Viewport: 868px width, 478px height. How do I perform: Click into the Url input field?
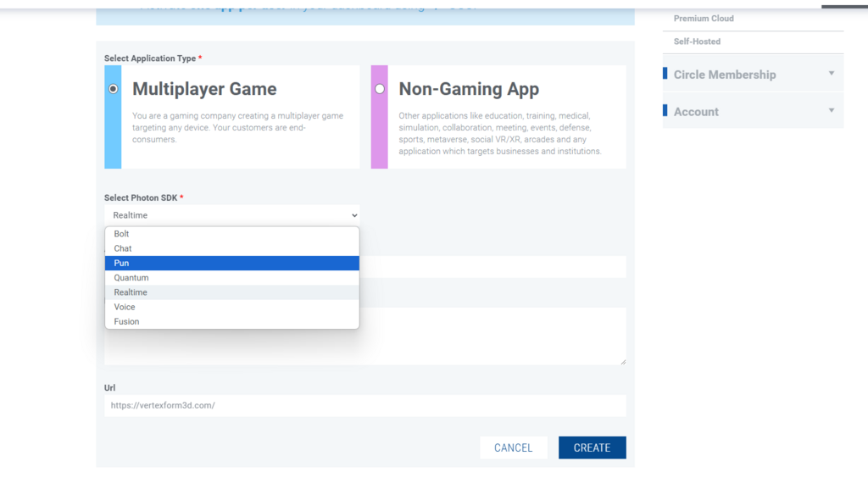[364, 405]
